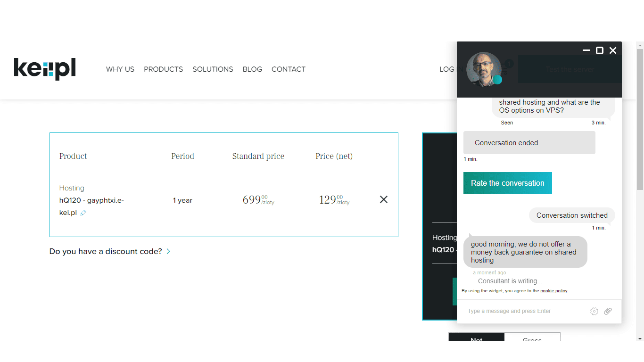
Task: Open the PRODUCTS menu
Action: (x=164, y=69)
